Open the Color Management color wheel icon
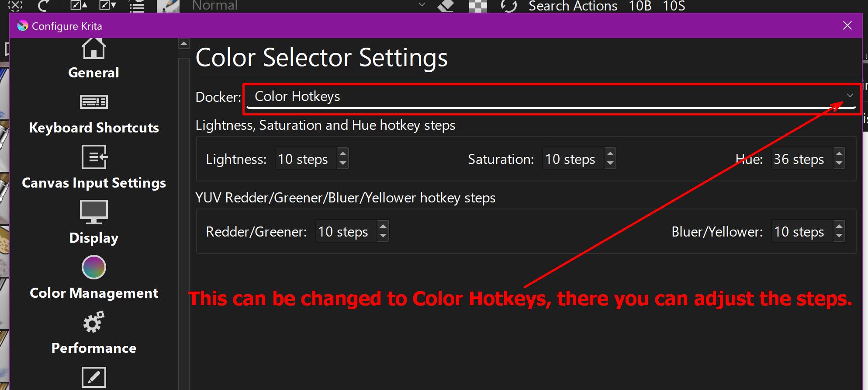This screenshot has height=390, width=868. pyautogui.click(x=93, y=267)
